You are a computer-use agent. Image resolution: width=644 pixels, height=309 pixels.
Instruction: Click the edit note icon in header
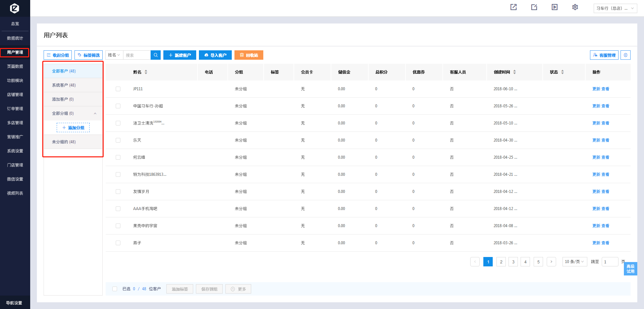point(534,7)
